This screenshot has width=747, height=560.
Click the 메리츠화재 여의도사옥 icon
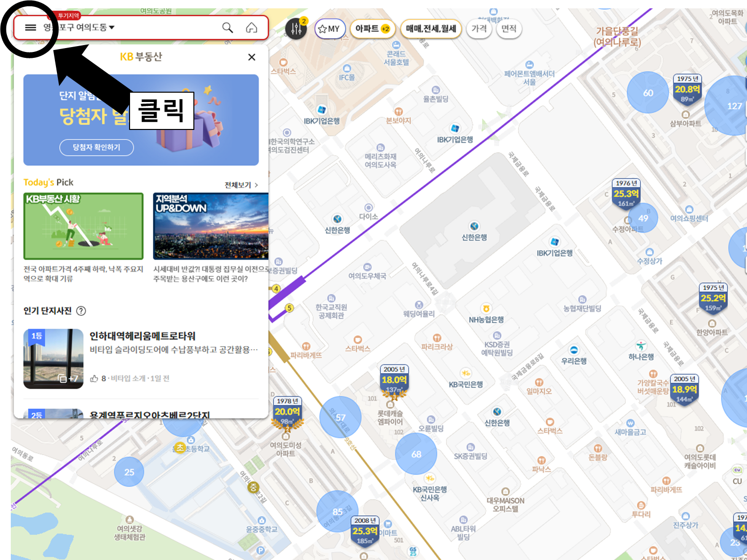pyautogui.click(x=380, y=148)
